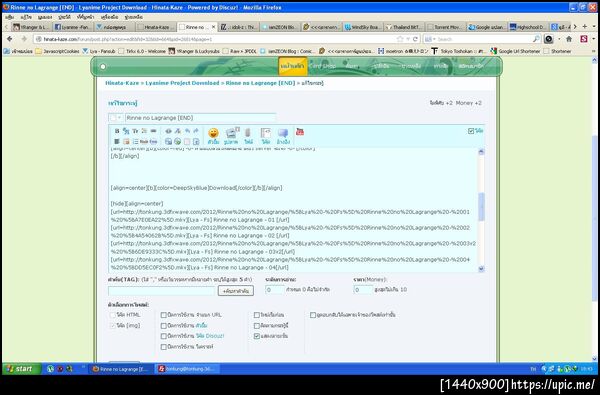Check the checkbox in the fourth options column
This screenshot has width=600, height=395.
click(x=313, y=315)
